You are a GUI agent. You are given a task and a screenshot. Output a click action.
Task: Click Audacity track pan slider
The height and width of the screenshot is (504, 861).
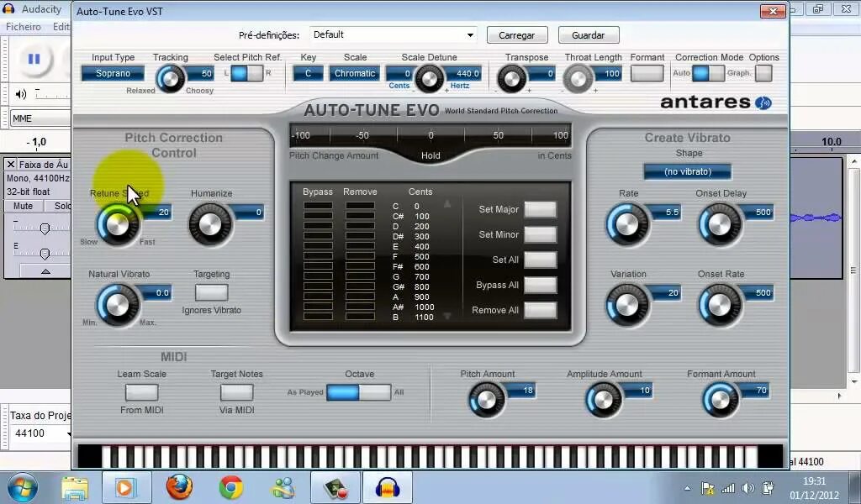pyautogui.click(x=45, y=254)
